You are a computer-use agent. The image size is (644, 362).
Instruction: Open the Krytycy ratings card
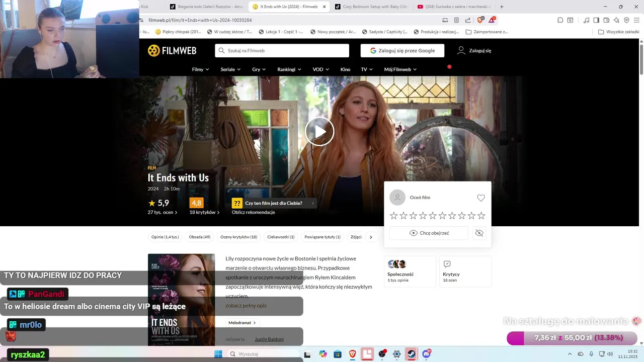(465, 271)
